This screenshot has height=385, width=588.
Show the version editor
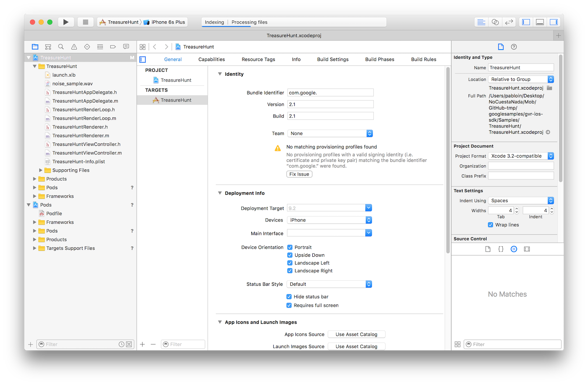509,22
